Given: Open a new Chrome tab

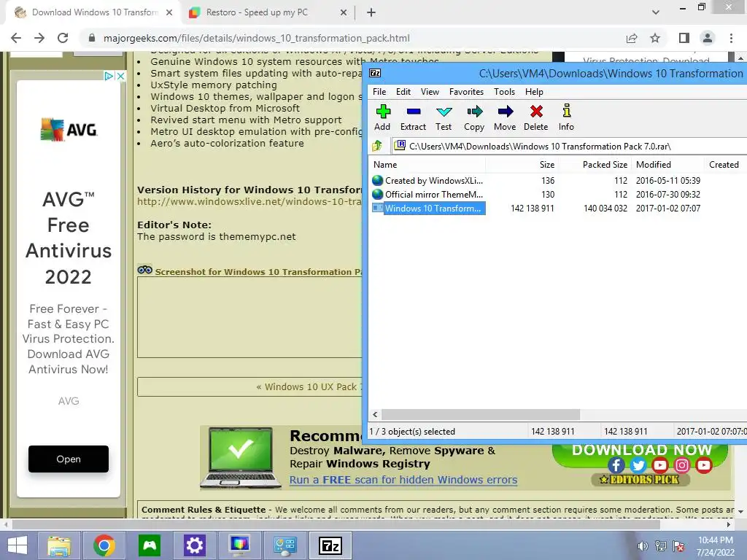Looking at the screenshot, I should coord(371,13).
